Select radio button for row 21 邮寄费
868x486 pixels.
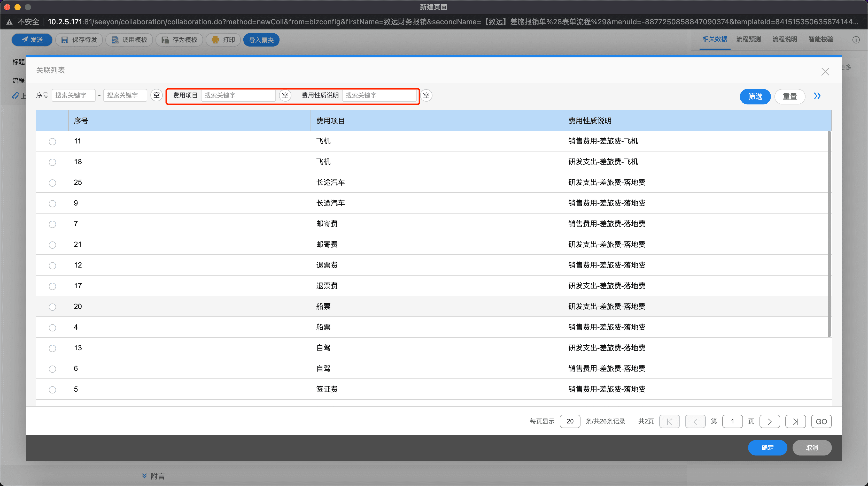coord(52,245)
